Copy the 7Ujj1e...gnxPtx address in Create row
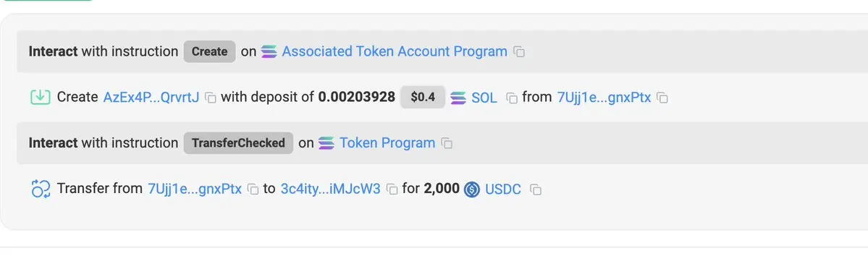The image size is (868, 277). point(662,98)
